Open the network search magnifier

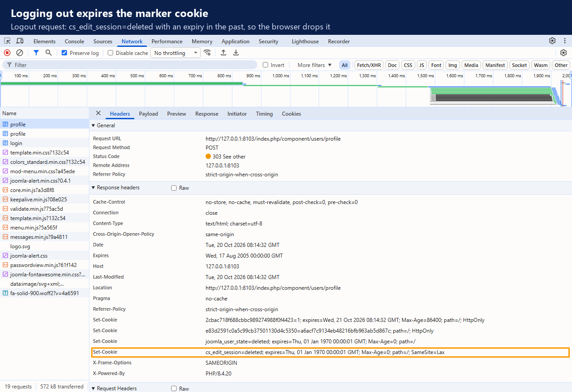point(49,53)
